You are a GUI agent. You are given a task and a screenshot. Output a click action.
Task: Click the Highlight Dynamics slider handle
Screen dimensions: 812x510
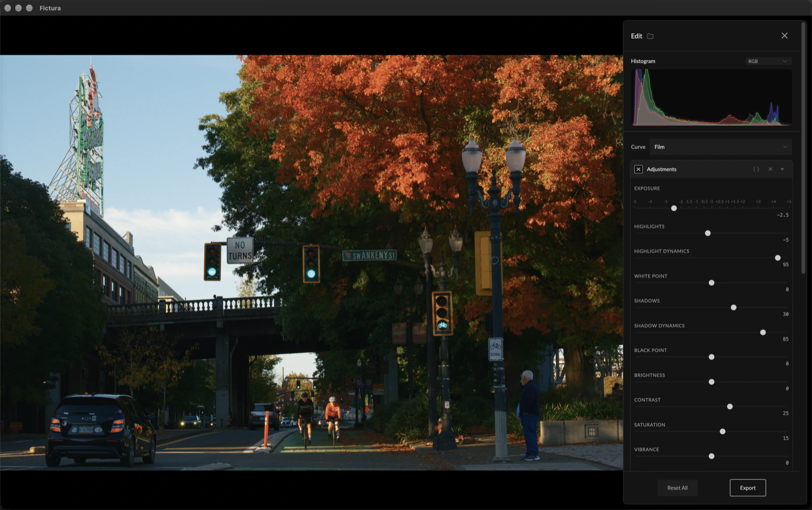tap(778, 258)
